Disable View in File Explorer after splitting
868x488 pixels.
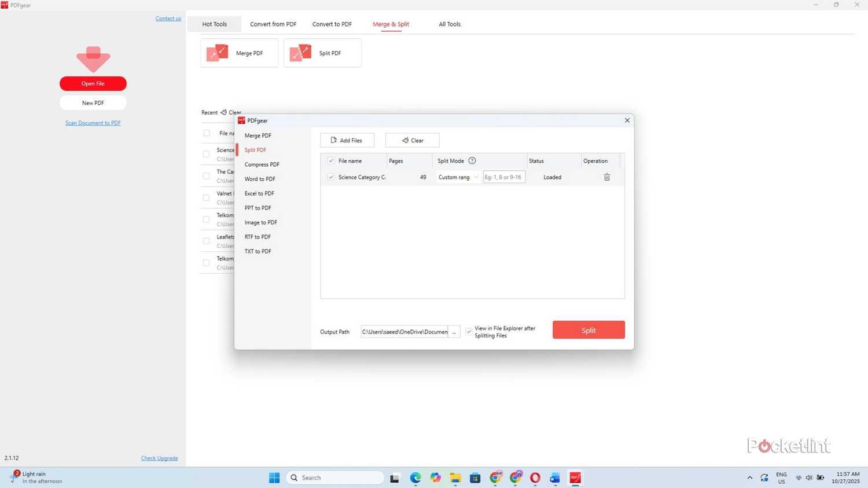(x=469, y=332)
